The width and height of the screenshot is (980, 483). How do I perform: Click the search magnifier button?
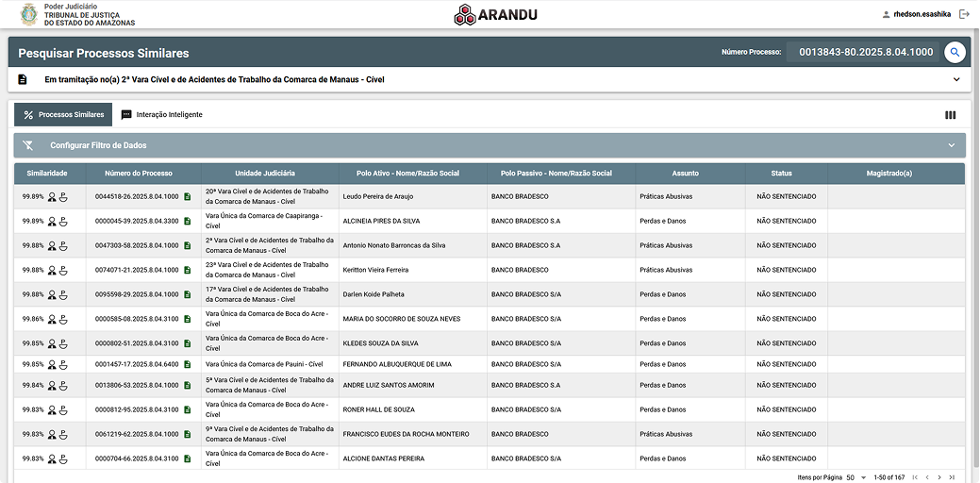955,53
